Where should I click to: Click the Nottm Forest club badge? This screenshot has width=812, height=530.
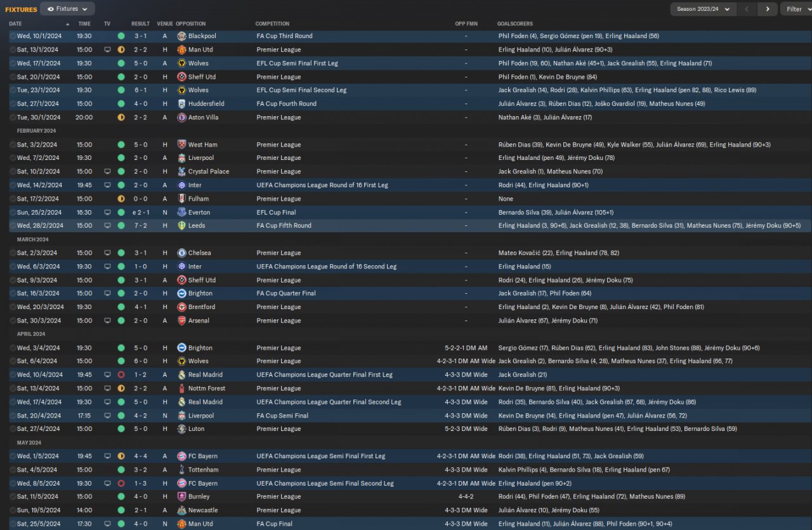[181, 388]
